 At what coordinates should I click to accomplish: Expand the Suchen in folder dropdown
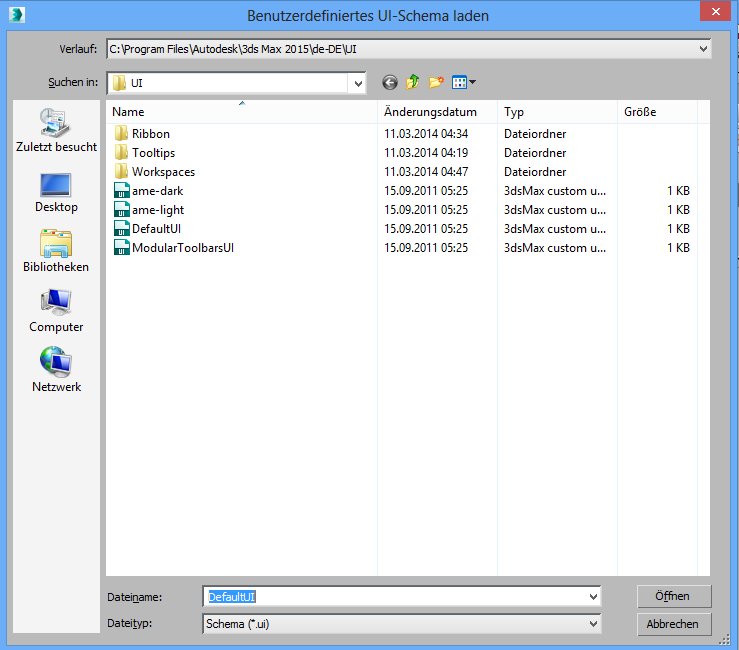358,83
